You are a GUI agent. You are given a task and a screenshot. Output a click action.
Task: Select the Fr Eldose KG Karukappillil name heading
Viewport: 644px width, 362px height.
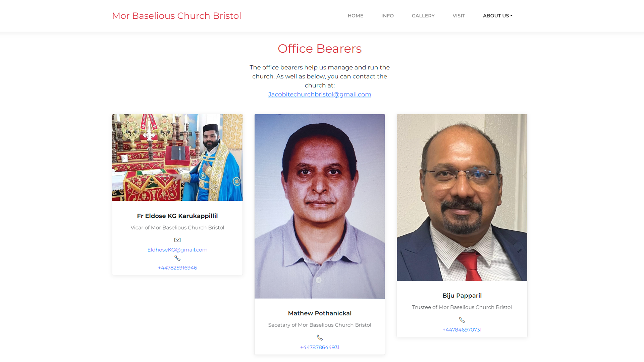(x=177, y=216)
